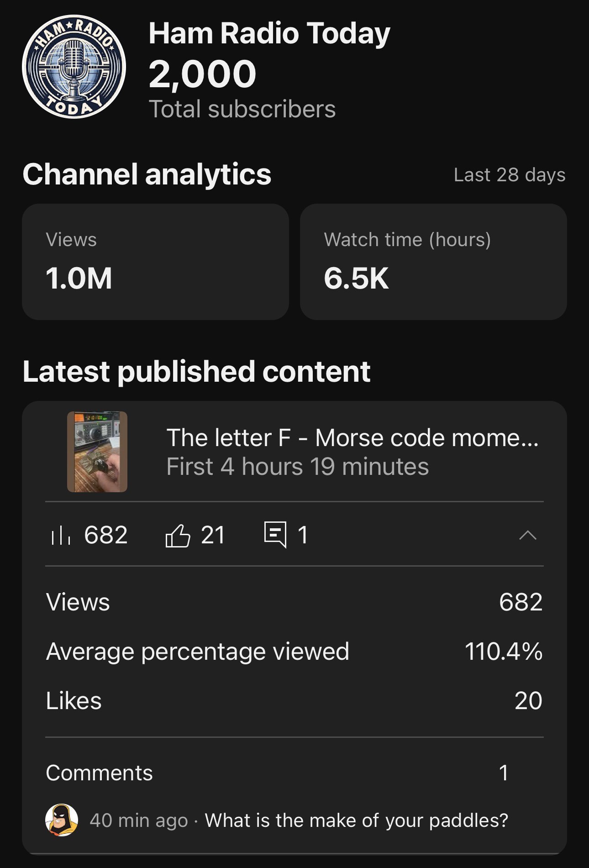The height and width of the screenshot is (868, 589).
Task: Collapse the video stats with the chevron
Action: pyautogui.click(x=529, y=535)
